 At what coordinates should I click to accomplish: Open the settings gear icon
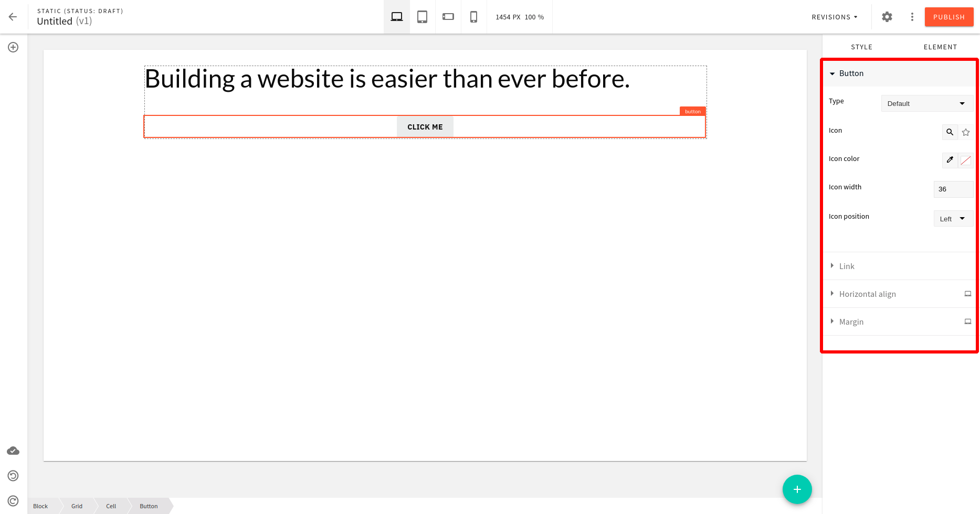click(887, 16)
